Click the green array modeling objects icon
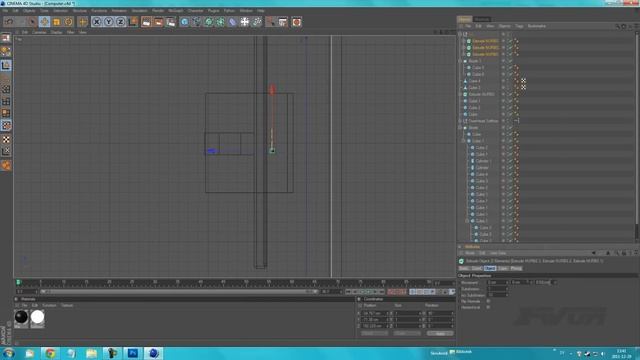 [220, 22]
